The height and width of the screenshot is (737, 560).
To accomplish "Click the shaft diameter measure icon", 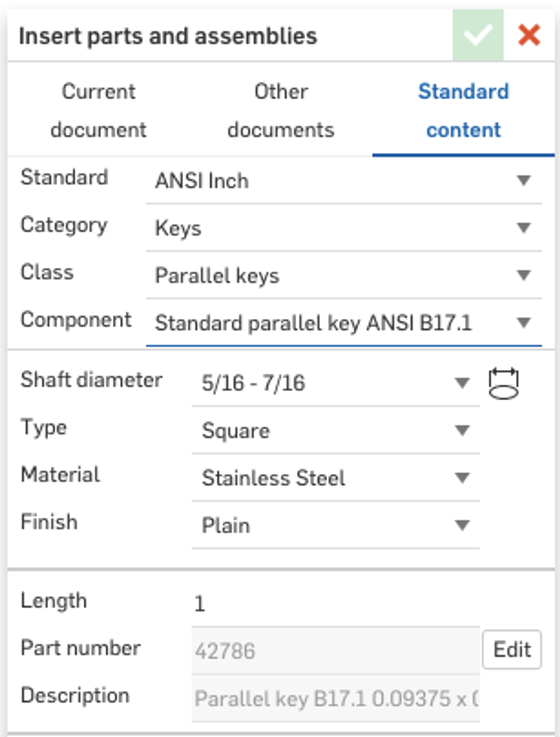I will click(x=503, y=384).
